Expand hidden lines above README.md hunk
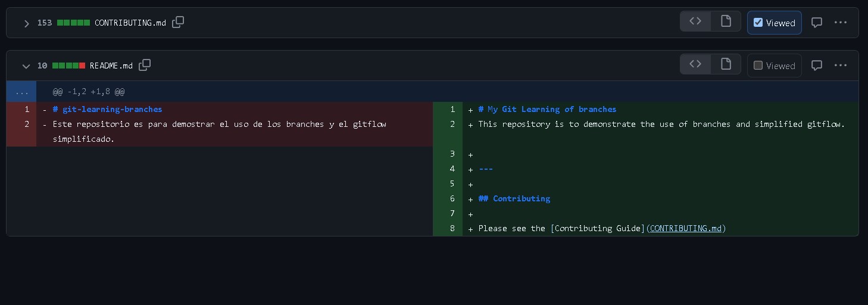This screenshot has width=868, height=305. click(x=21, y=92)
